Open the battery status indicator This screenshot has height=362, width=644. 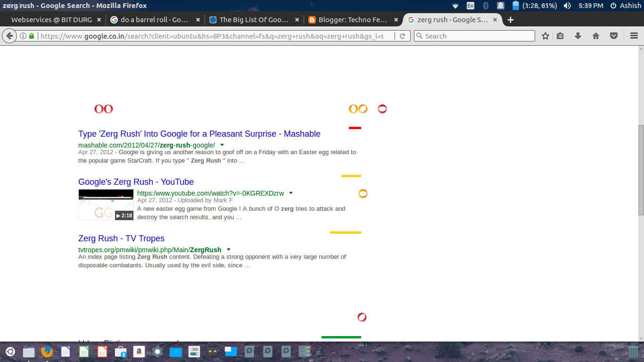click(x=535, y=6)
